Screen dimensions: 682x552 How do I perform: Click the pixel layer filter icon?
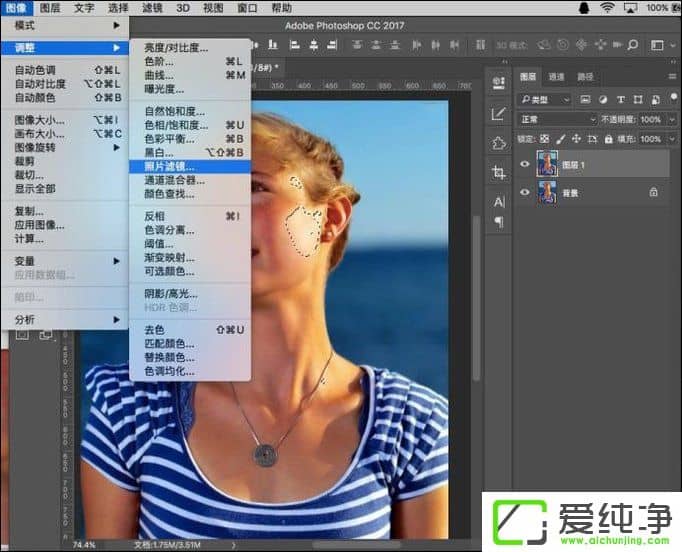[584, 99]
